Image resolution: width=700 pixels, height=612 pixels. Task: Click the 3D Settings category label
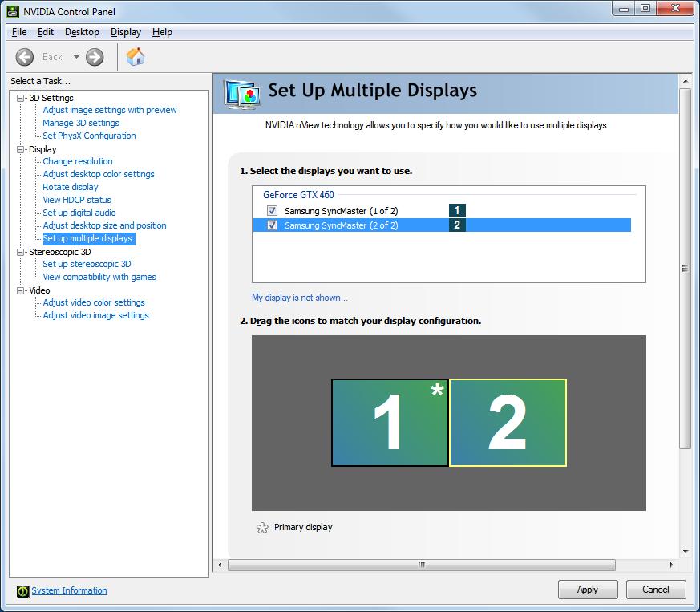coord(51,98)
